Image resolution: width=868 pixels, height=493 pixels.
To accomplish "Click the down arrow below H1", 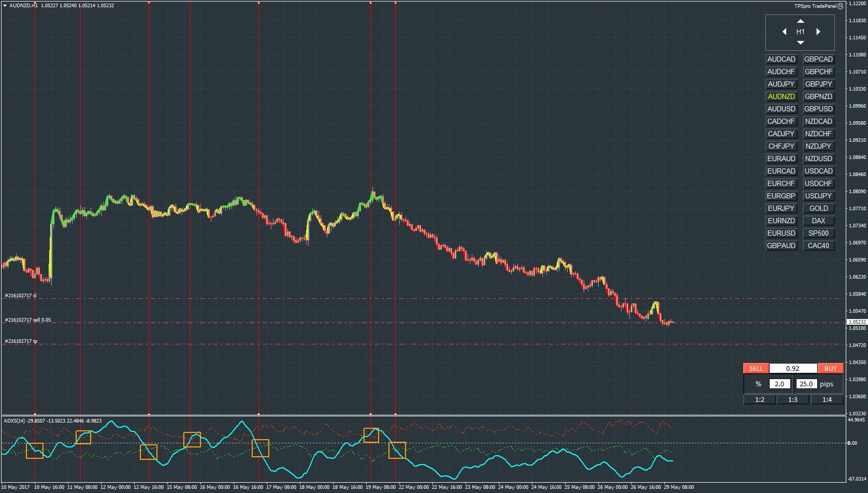I will tap(801, 42).
